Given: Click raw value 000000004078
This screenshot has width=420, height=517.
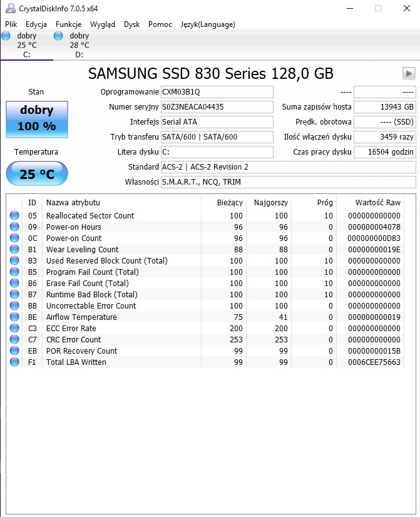Looking at the screenshot, I should [x=374, y=227].
